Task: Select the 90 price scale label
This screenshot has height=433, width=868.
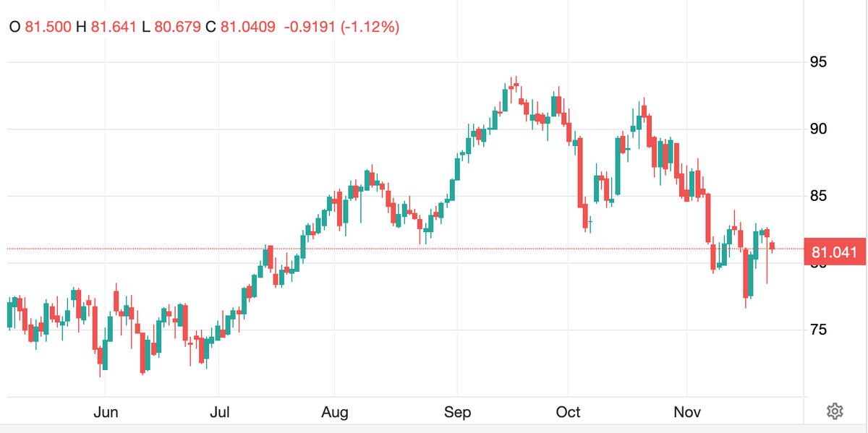Action: click(x=820, y=129)
